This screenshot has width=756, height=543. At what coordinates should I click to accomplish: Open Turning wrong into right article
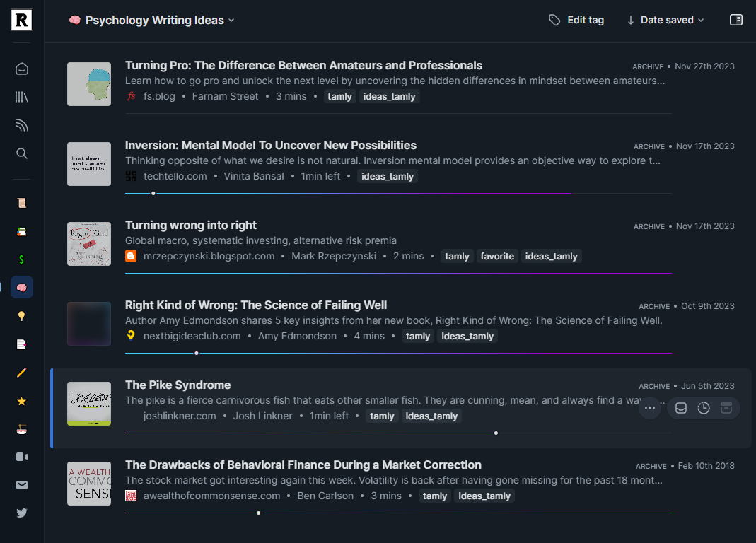[x=191, y=226]
